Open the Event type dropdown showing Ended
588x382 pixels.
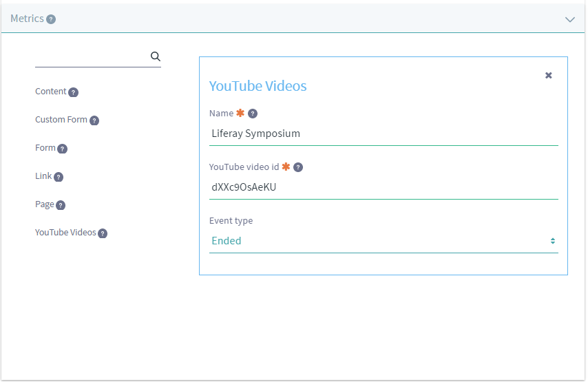click(x=384, y=241)
